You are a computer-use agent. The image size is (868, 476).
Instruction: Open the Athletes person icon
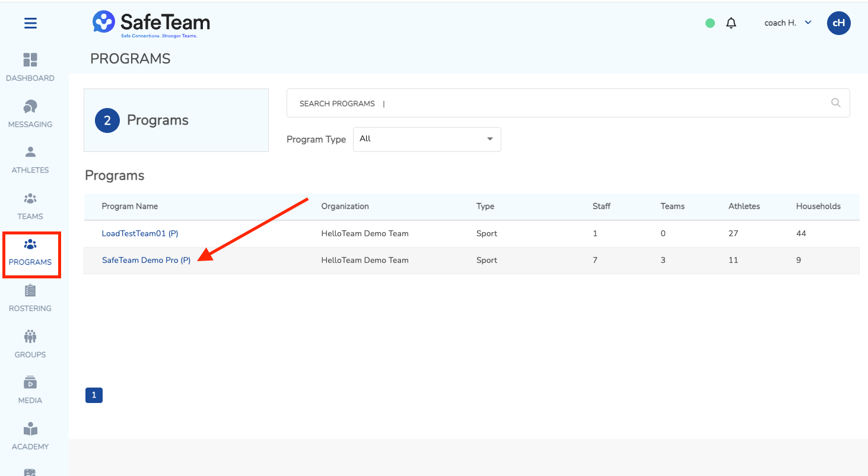pos(30,152)
